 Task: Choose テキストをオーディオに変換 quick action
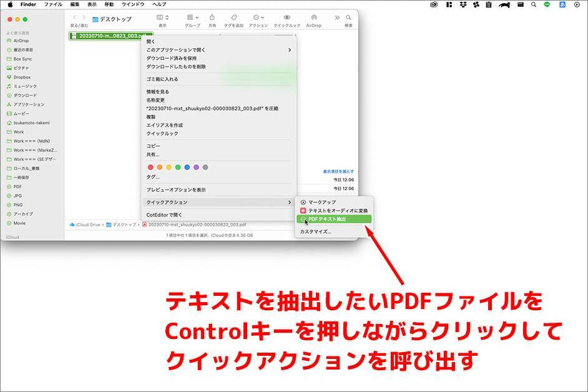click(334, 211)
